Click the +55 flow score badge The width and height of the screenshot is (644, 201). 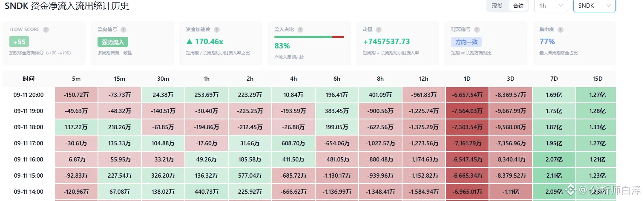coord(19,42)
